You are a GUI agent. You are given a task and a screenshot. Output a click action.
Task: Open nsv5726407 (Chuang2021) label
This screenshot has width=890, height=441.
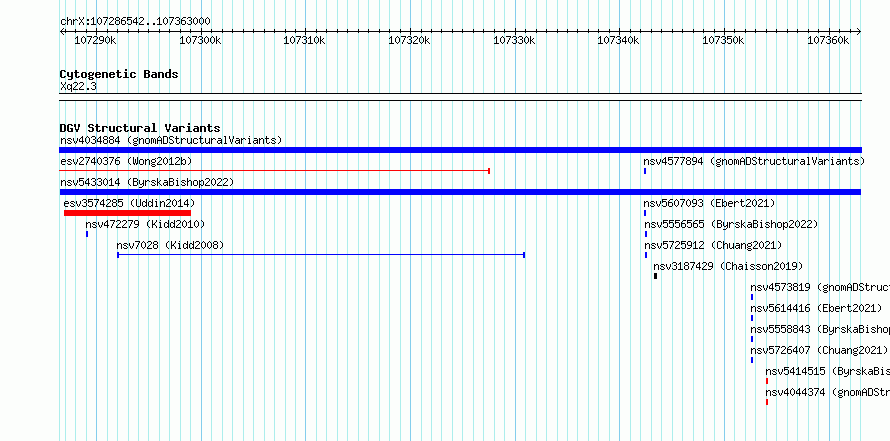coord(820,350)
